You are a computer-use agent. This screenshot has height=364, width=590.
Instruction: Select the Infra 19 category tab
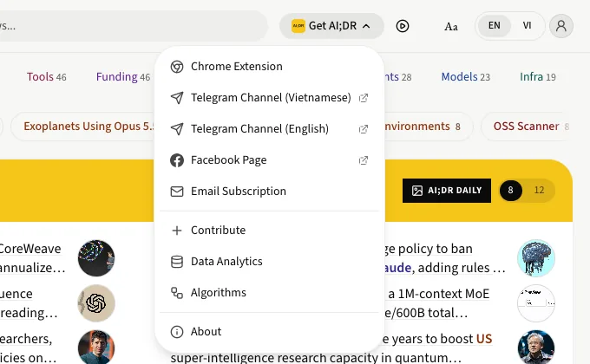point(538,77)
